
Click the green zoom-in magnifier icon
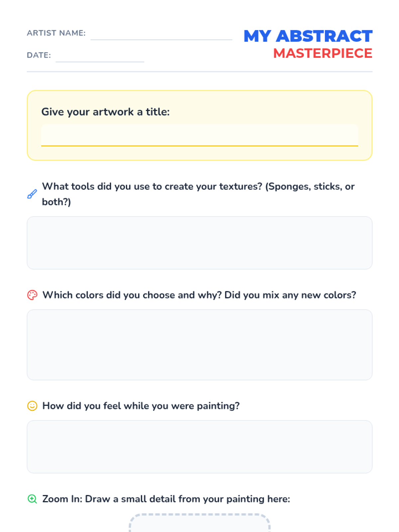[x=32, y=499]
